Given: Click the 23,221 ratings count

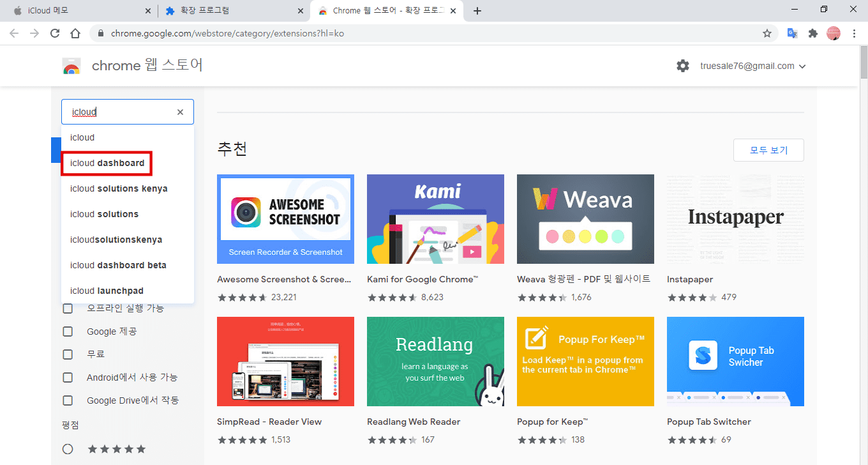Looking at the screenshot, I should click(x=284, y=297).
